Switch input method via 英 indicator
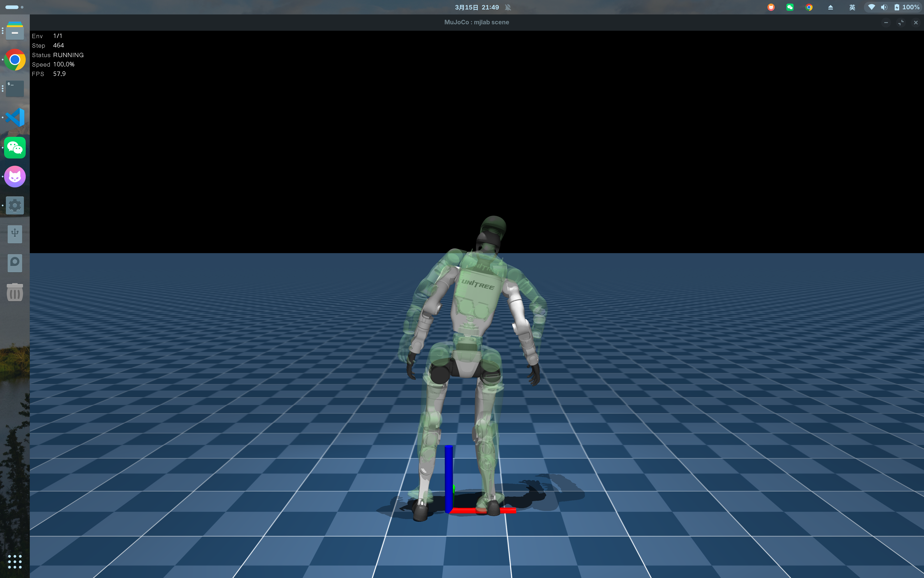This screenshot has width=924, height=578. click(852, 7)
